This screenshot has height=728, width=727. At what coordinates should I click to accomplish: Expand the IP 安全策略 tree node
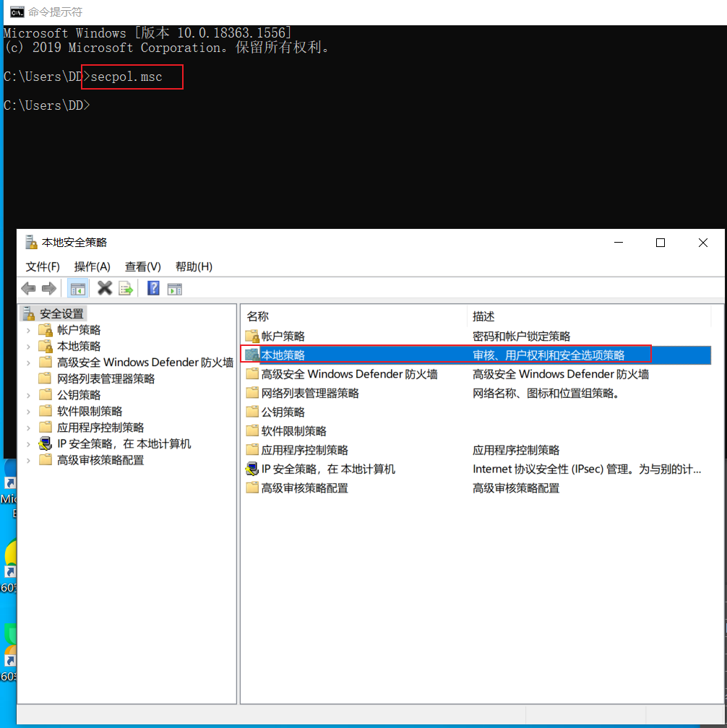coord(29,444)
